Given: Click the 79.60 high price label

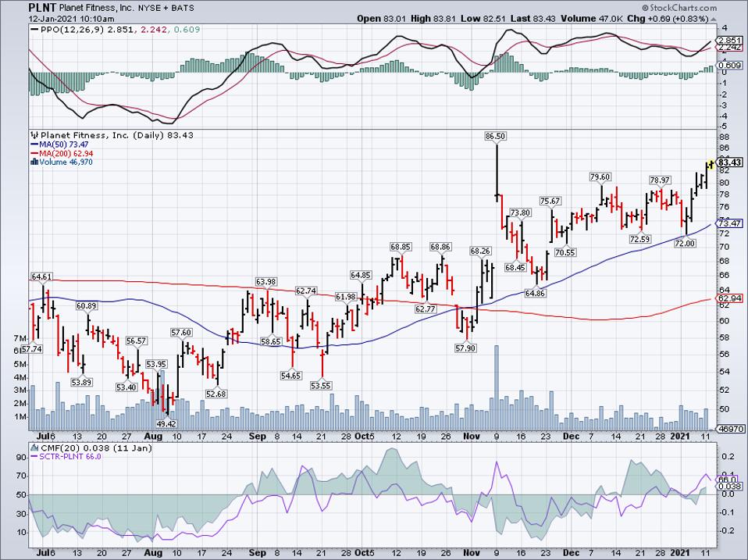Looking at the screenshot, I should pos(600,177).
